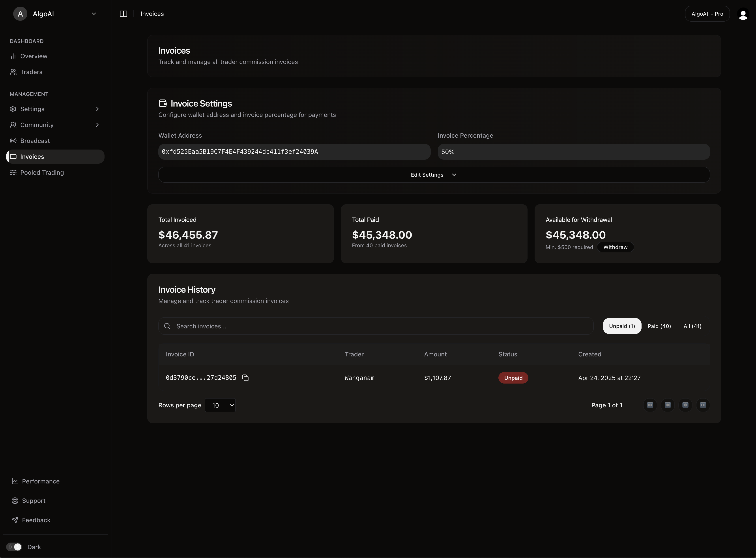Click the Performance chart icon
The image size is (756, 558).
point(15,481)
